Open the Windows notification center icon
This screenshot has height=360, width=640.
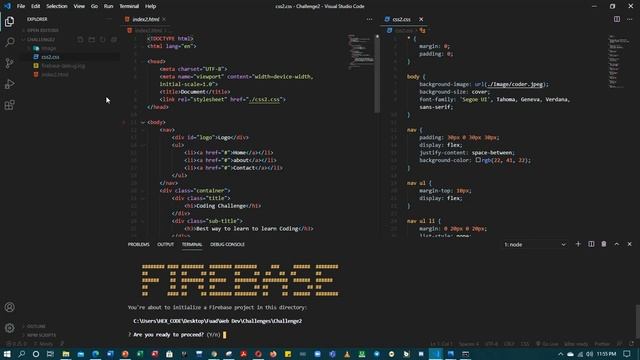tap(627, 354)
